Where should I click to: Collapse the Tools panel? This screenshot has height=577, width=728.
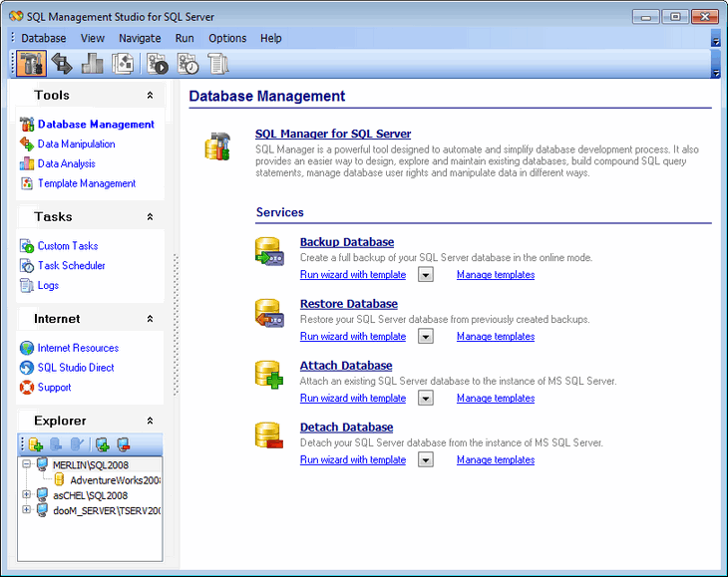(x=150, y=95)
